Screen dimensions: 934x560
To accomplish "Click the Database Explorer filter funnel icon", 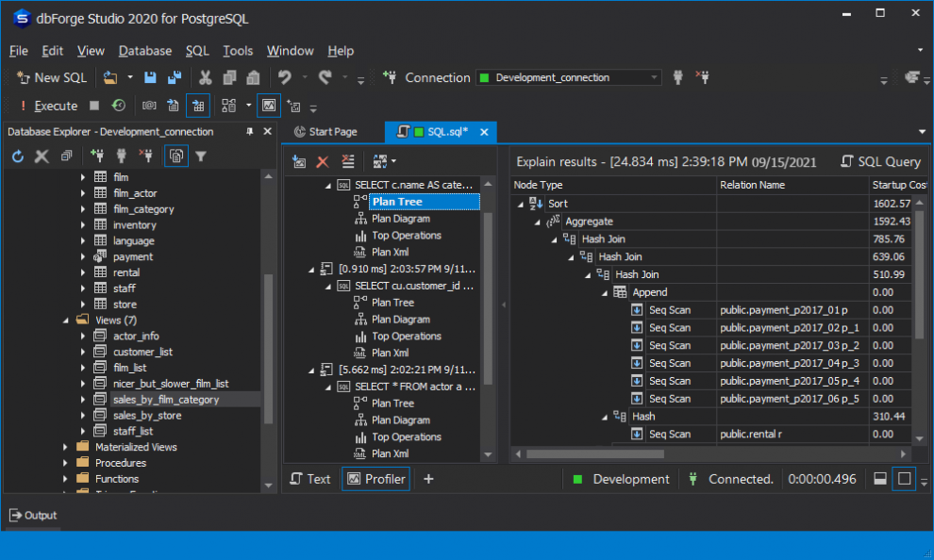I will coord(201,156).
